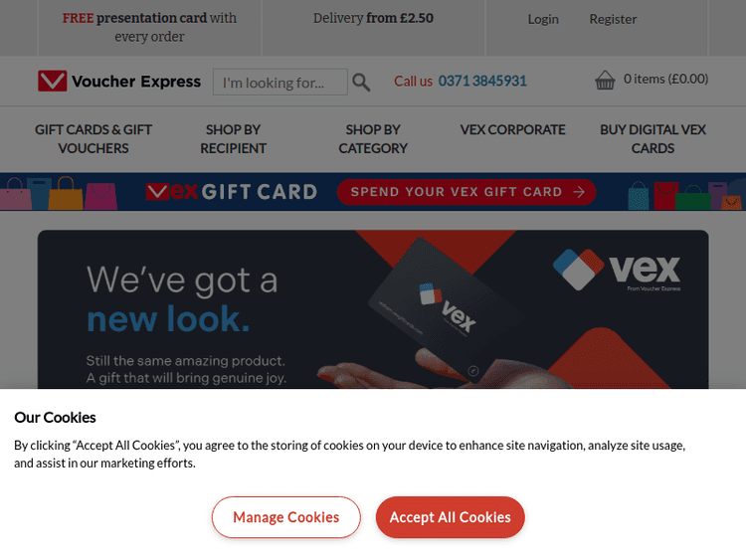Open the Shop By Category menu
Screen dimensions: 746x560
(x=373, y=139)
